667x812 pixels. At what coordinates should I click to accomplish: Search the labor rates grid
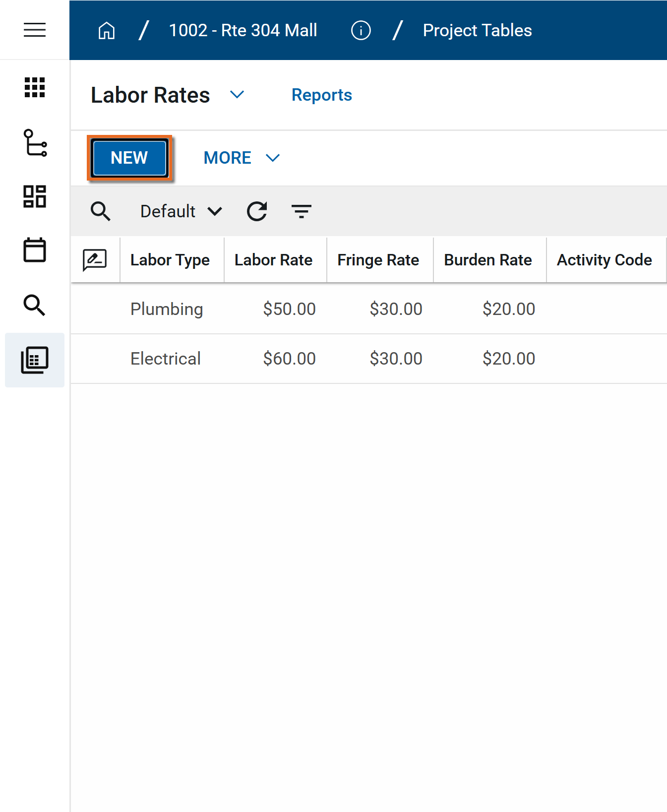coord(101,211)
